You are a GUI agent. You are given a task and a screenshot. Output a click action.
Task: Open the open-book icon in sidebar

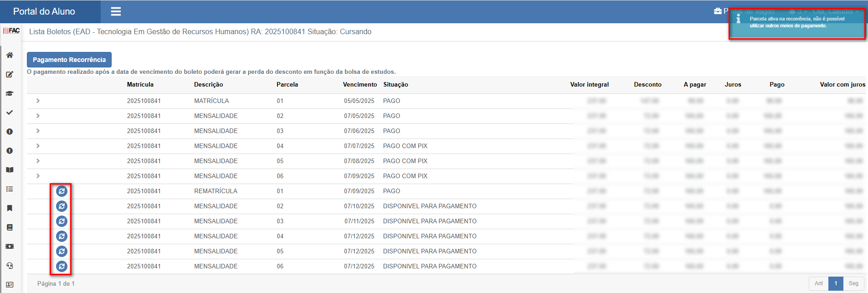10,170
